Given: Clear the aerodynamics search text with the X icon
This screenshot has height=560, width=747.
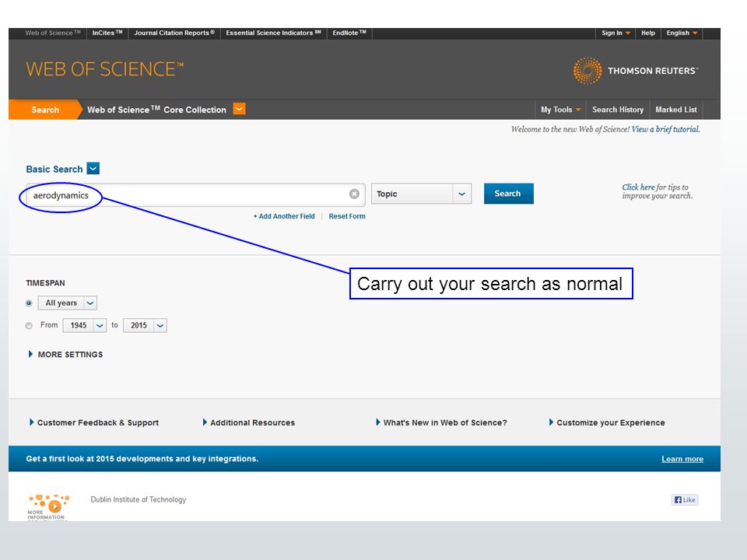Looking at the screenshot, I should (354, 194).
